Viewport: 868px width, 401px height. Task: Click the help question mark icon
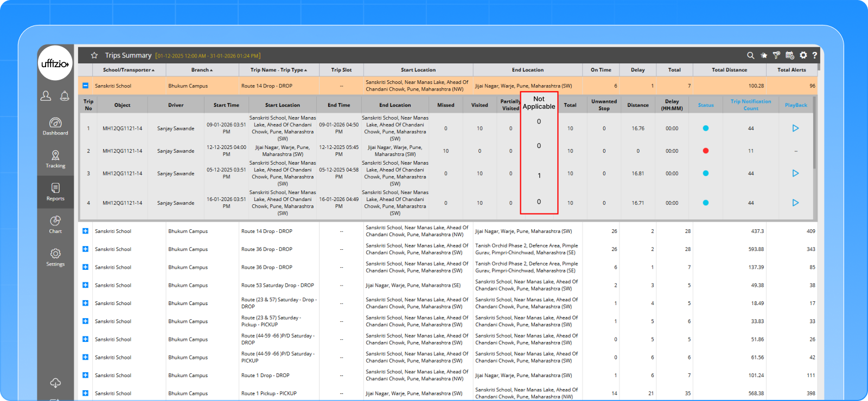814,55
